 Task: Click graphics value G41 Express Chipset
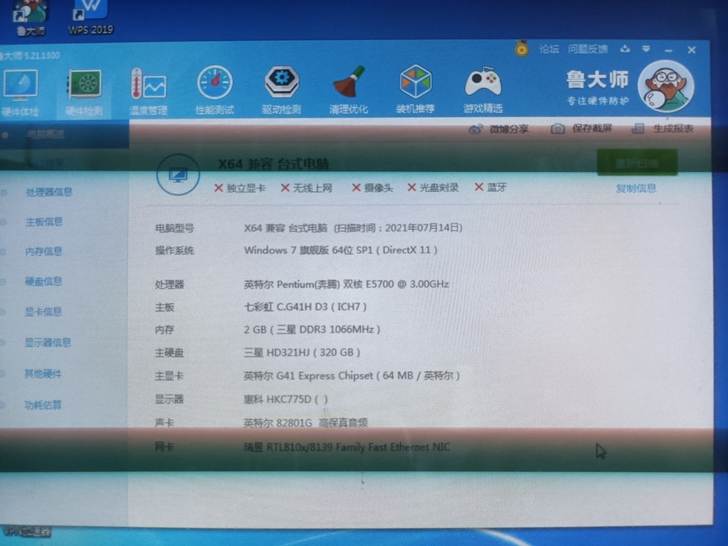351,376
